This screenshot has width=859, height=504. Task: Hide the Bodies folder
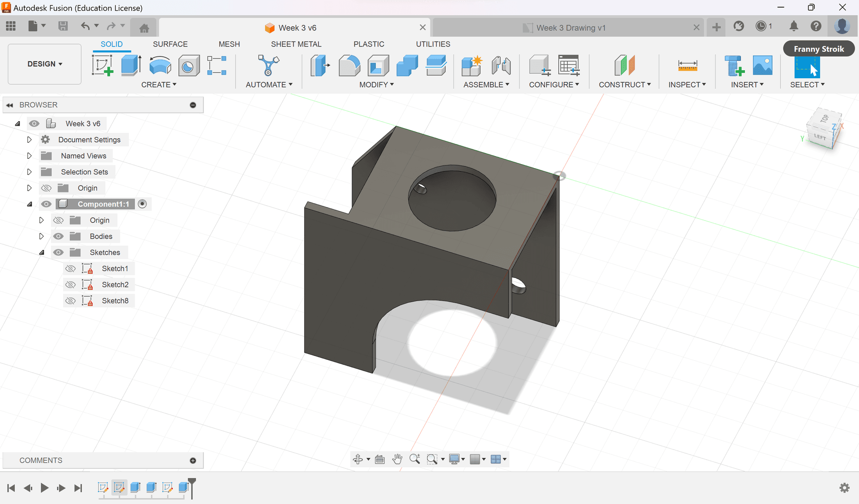click(58, 236)
